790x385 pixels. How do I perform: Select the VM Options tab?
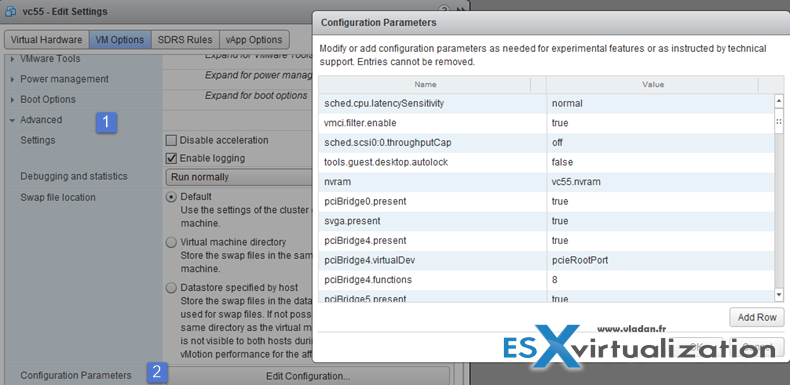point(120,40)
